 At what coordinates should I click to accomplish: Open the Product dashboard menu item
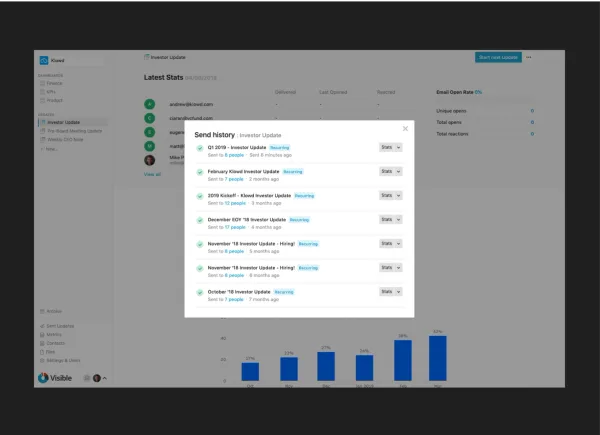coord(52,100)
